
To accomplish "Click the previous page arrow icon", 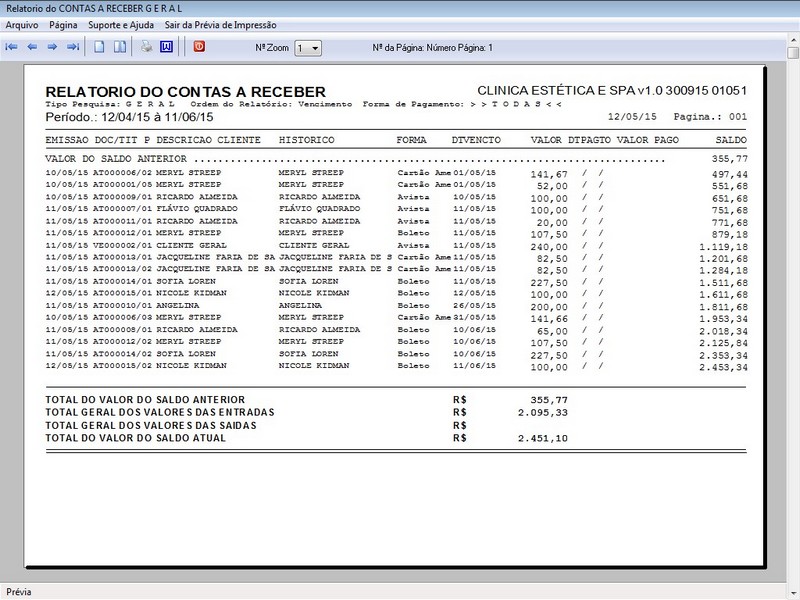I will coord(32,47).
